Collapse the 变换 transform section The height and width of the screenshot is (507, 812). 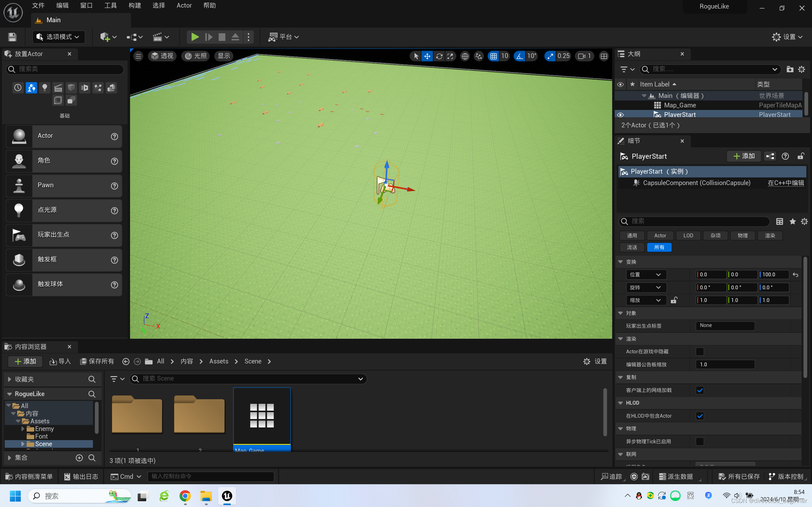pyautogui.click(x=620, y=262)
